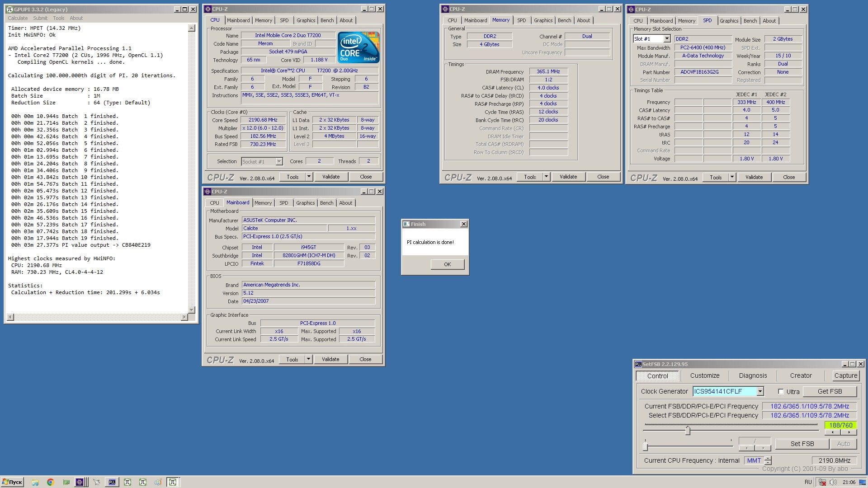This screenshot has width=868, height=488.
Task: Expand the Tools dropdown arrow in CPU-Z Mainboard window
Action: pyautogui.click(x=309, y=359)
